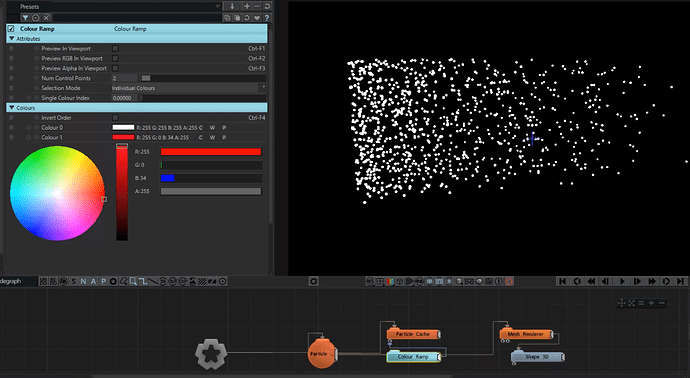Enable the Invert Order checkbox

tap(115, 117)
